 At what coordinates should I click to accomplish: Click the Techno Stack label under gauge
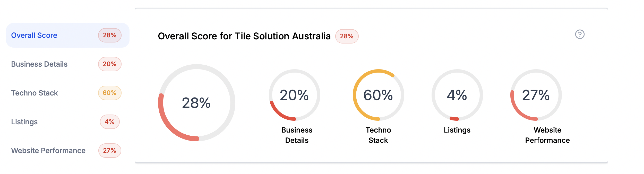[378, 135]
